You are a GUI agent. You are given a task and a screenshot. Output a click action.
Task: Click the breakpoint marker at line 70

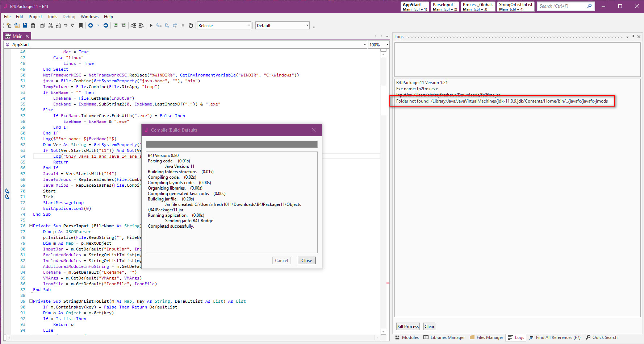point(7,191)
